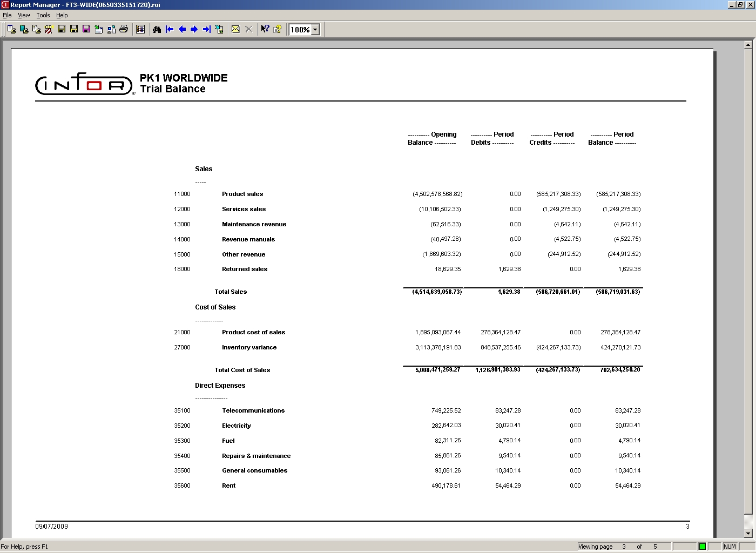Click the binoculars search icon
This screenshot has width=756, height=553.
click(157, 29)
